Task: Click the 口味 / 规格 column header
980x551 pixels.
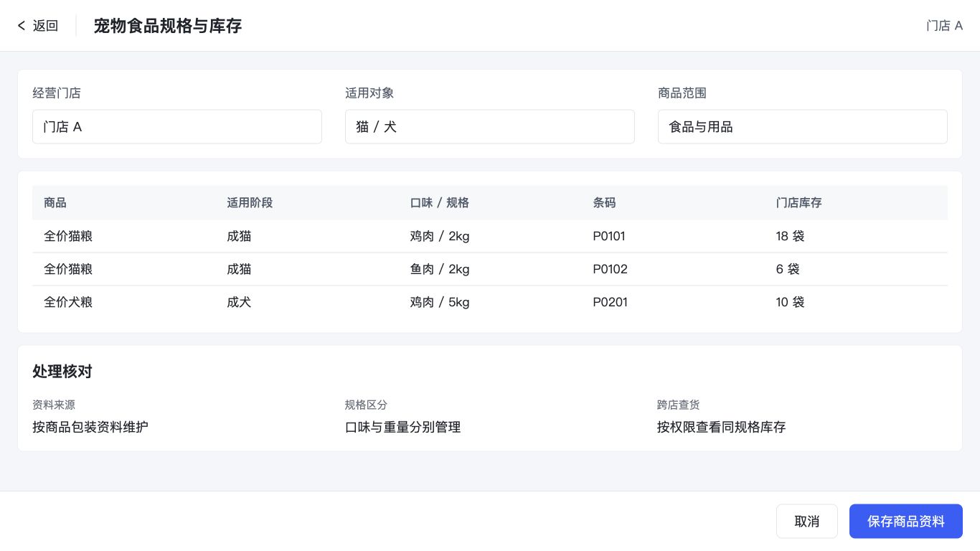Action: pos(439,202)
